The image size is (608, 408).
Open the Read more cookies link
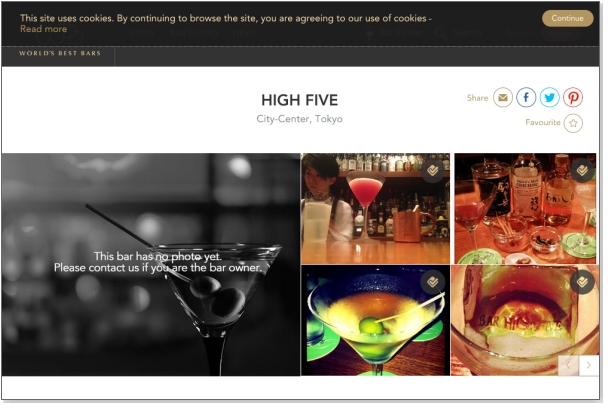click(43, 29)
